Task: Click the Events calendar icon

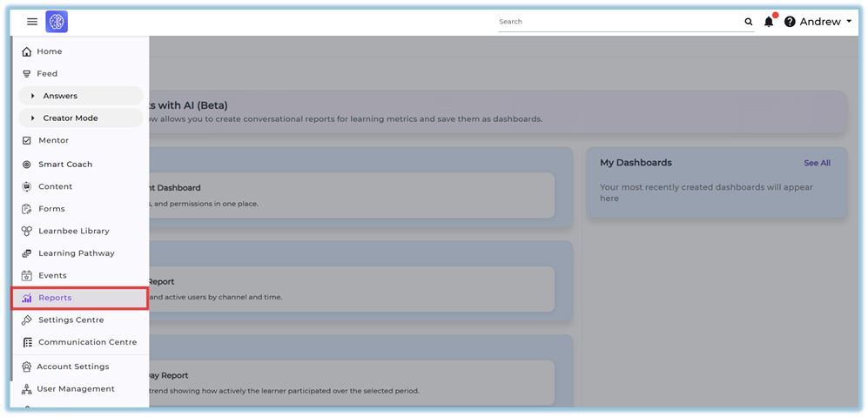Action: coord(27,276)
